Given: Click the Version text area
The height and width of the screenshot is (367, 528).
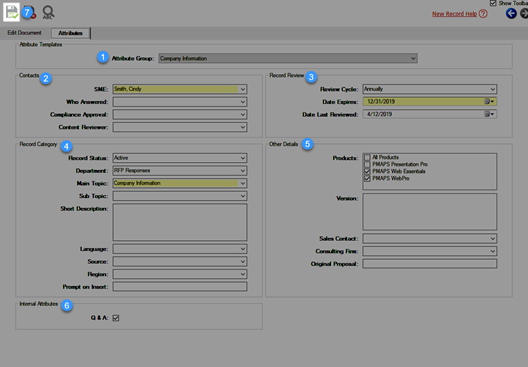Looking at the screenshot, I should [x=430, y=212].
